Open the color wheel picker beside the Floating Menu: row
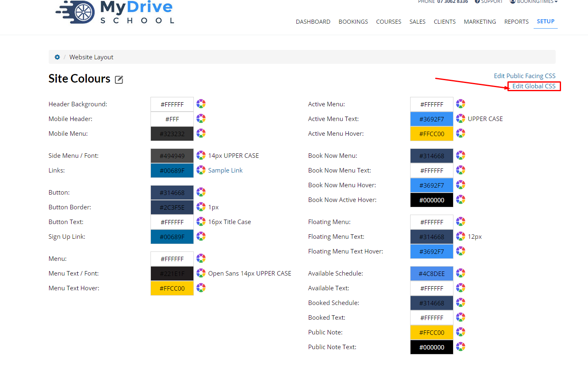The image size is (588, 379). [x=460, y=222]
